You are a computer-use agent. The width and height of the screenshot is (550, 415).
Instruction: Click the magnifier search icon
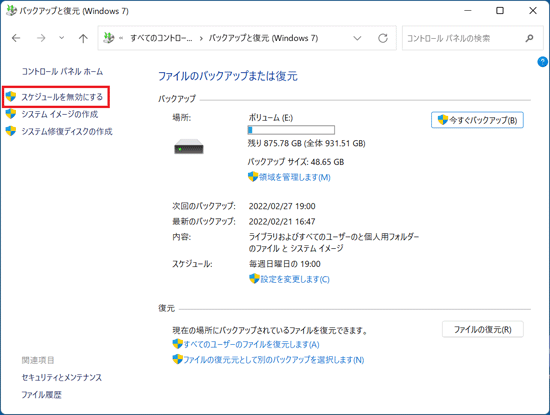point(529,38)
